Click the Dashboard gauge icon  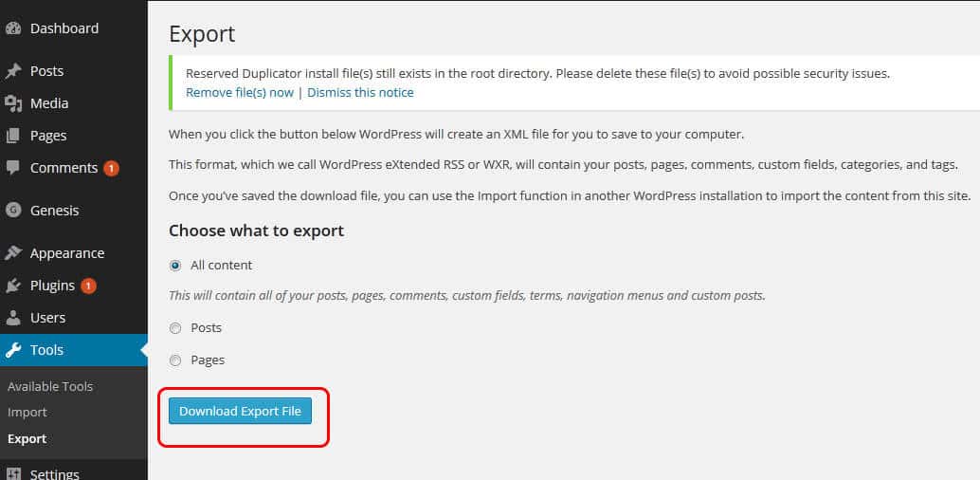coord(13,28)
